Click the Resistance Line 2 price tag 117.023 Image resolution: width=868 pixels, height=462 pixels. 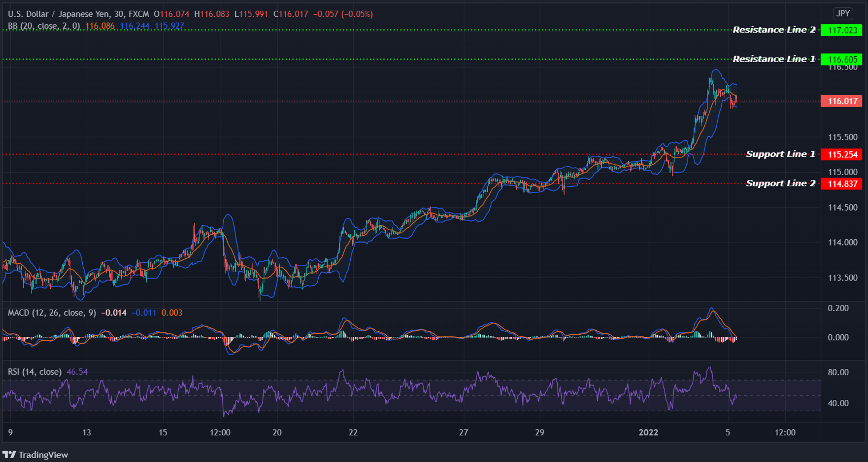(841, 30)
